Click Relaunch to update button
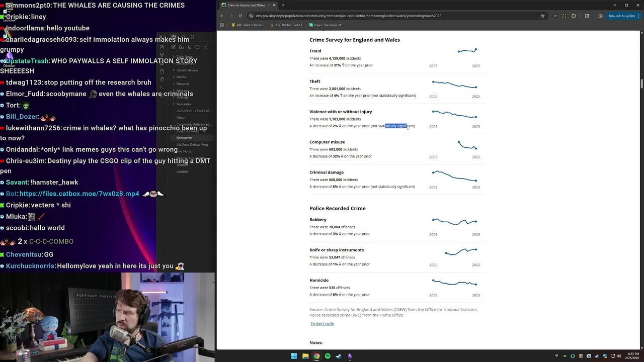This screenshot has width=644, height=362. point(624,16)
